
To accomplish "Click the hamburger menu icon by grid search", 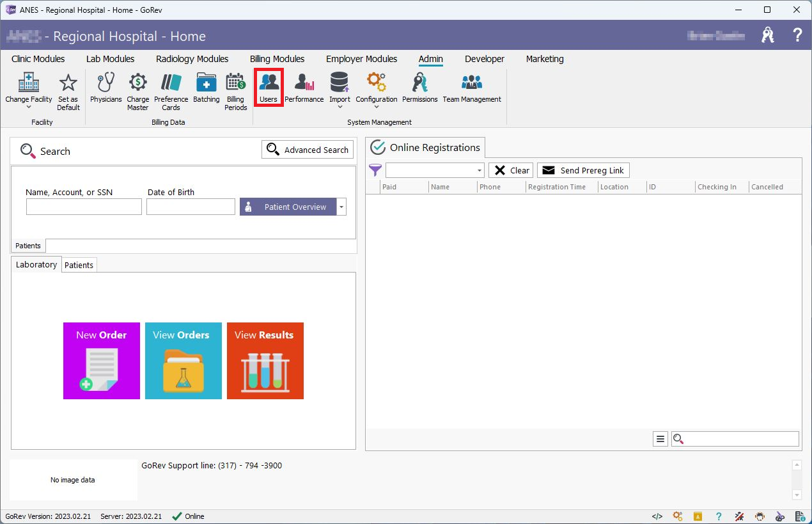I will (660, 439).
